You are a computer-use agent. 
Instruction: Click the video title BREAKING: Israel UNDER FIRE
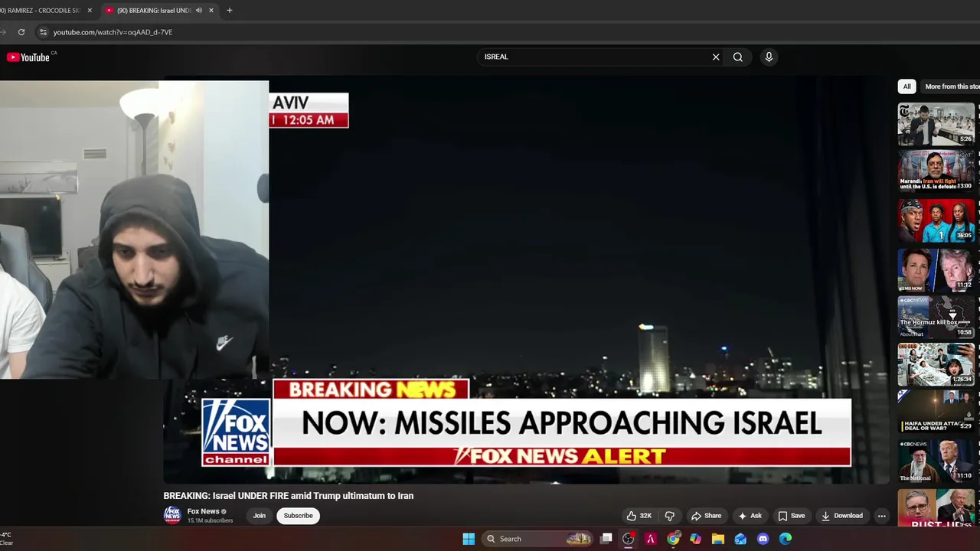click(289, 496)
